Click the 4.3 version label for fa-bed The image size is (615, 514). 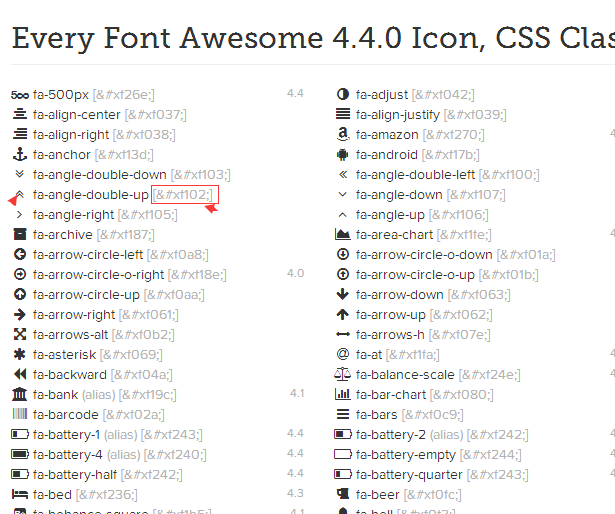(x=295, y=493)
